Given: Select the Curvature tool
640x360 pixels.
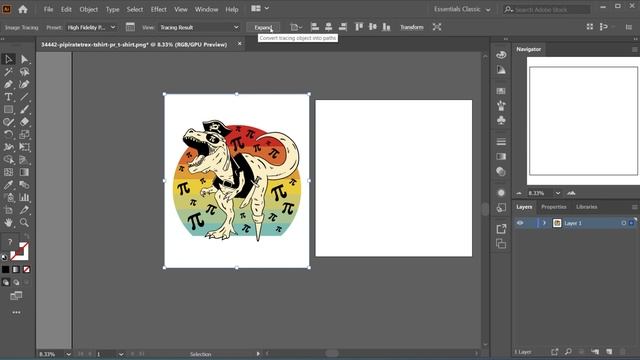Looking at the screenshot, I should pyautogui.click(x=24, y=84).
